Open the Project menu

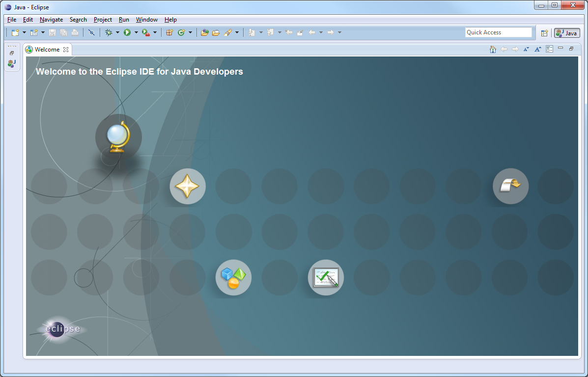pyautogui.click(x=103, y=20)
